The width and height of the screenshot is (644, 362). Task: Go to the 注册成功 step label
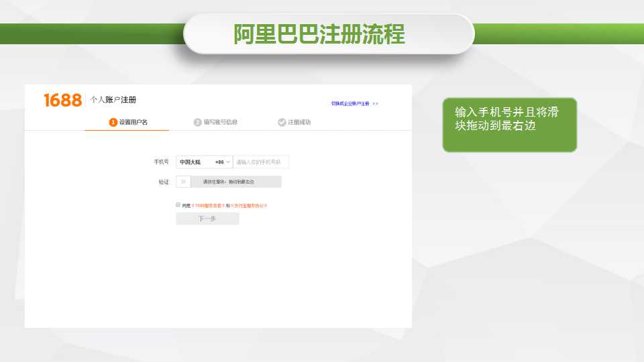coord(299,122)
